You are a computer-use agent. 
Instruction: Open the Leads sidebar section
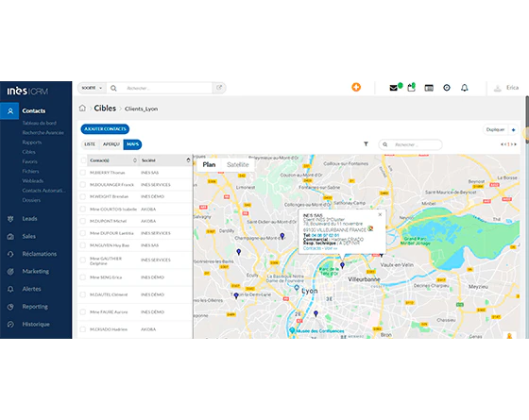pos(29,219)
